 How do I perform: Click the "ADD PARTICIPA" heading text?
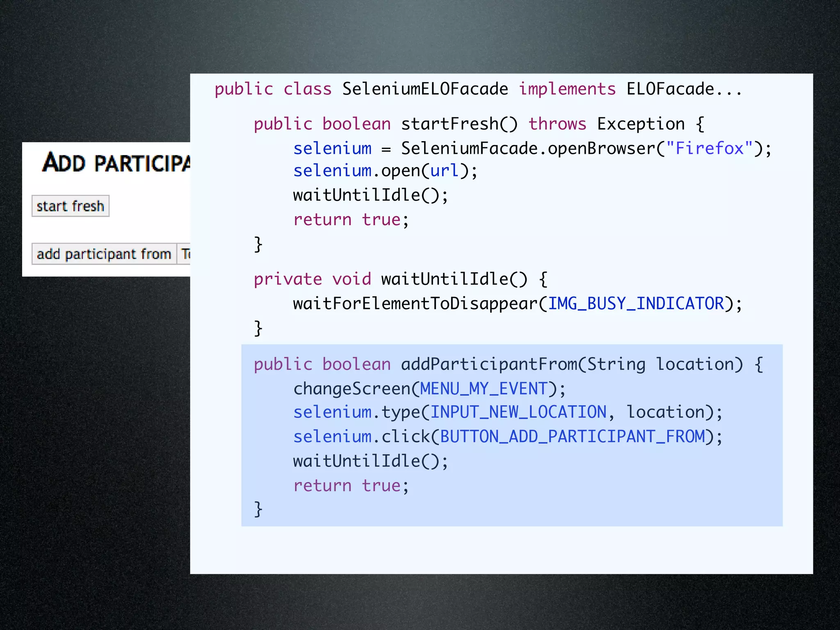click(x=116, y=162)
